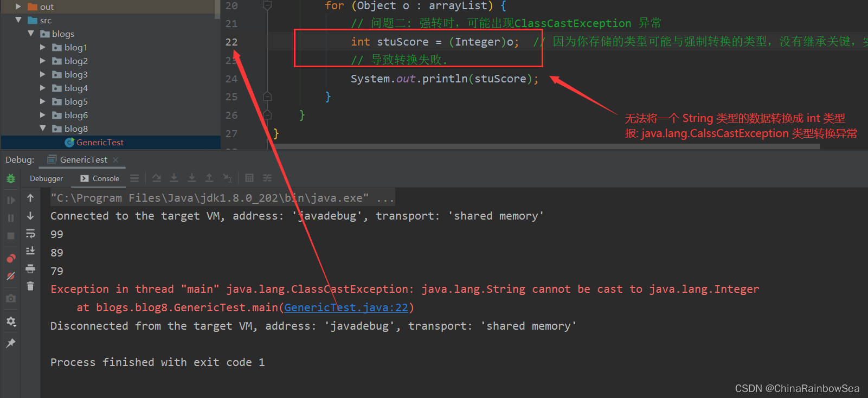
Task: Close the GenericTest debug tab
Action: (115, 160)
